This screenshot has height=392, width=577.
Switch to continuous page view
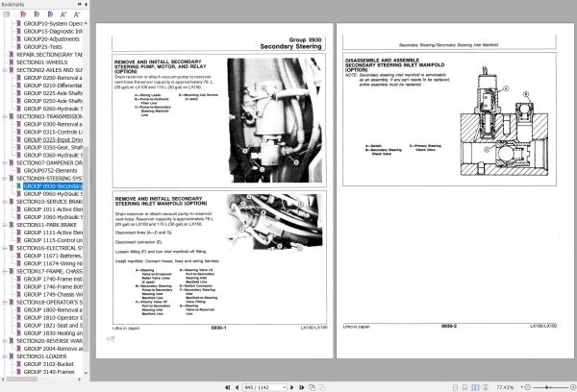pyautogui.click(x=464, y=387)
